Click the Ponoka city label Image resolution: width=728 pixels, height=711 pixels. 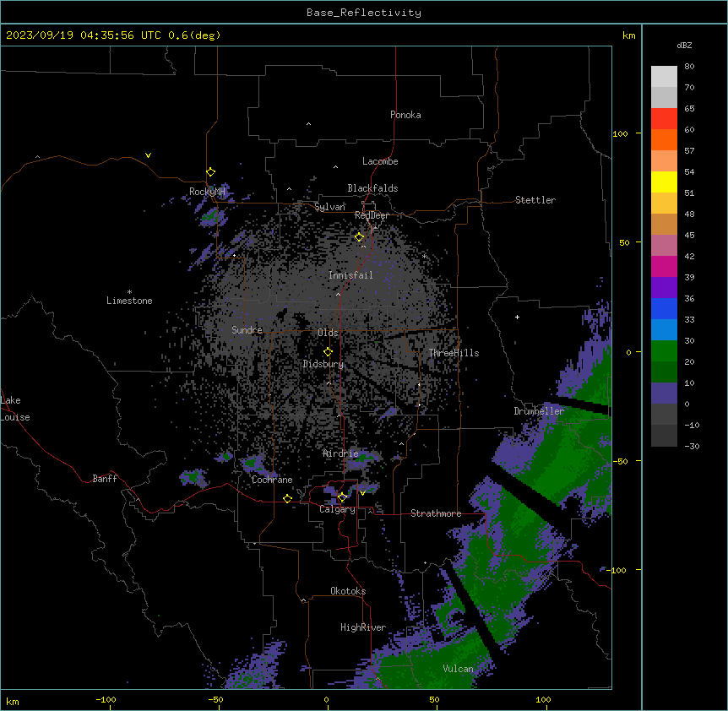[x=405, y=115]
